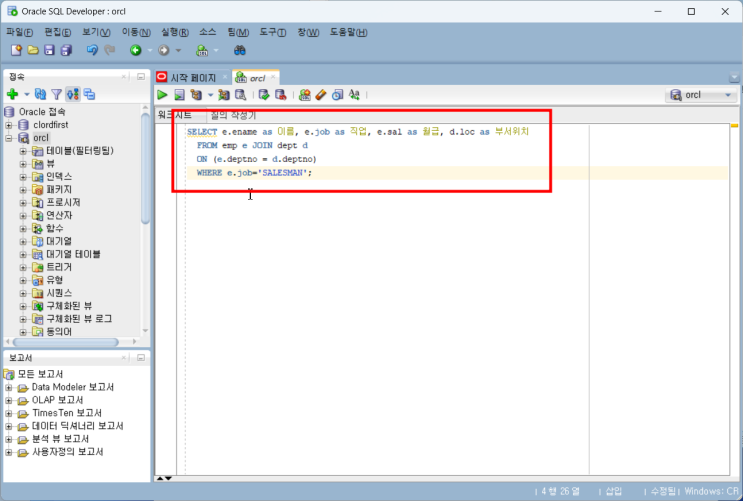
Task: Click the New file icon in main toolbar
Action: [x=16, y=50]
